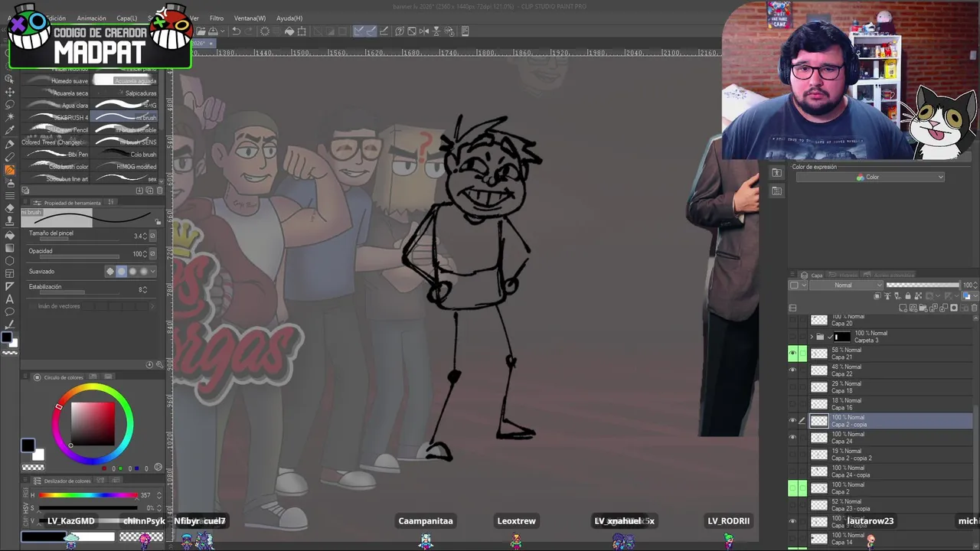Show the Capa 18 layer
This screenshot has width=980, height=551.
click(x=793, y=386)
